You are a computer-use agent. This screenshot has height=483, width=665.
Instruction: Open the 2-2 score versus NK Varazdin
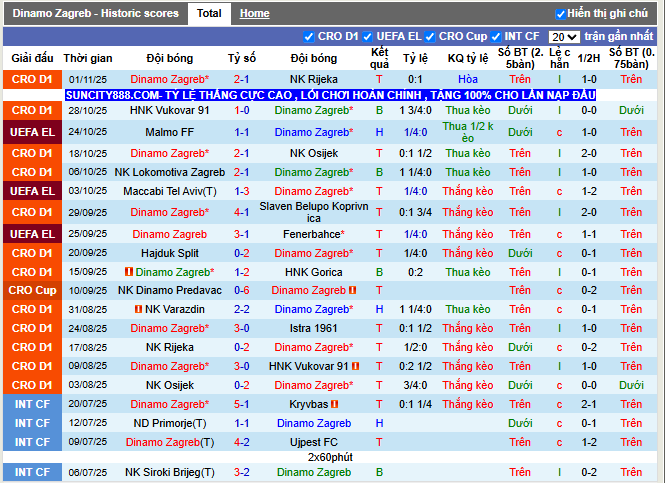241,309
